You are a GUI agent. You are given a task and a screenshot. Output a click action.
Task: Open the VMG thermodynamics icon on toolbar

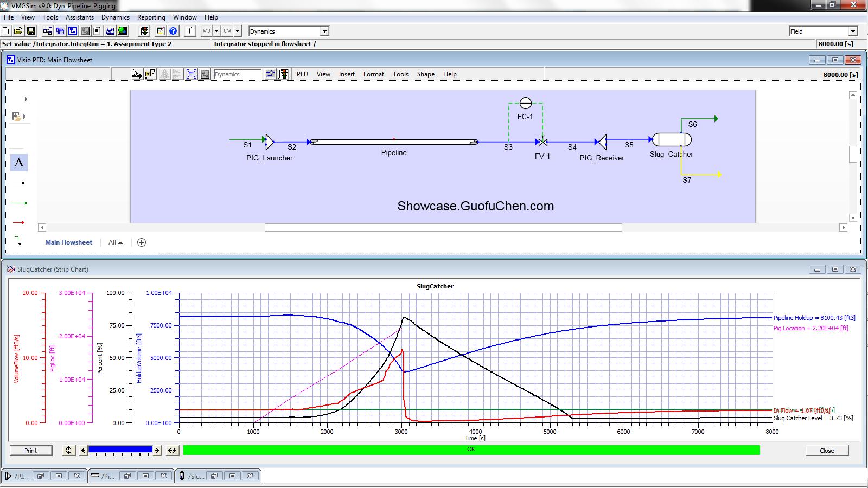pyautogui.click(x=111, y=31)
